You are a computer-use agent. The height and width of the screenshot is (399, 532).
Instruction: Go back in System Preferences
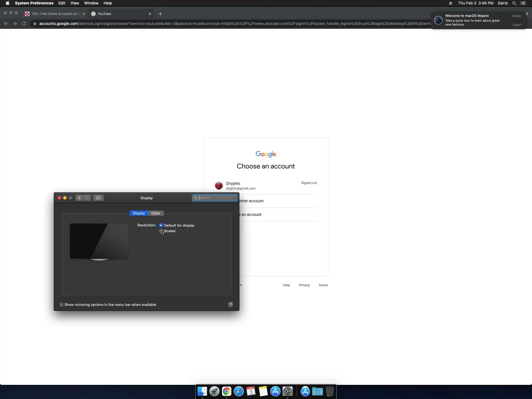[x=79, y=198]
